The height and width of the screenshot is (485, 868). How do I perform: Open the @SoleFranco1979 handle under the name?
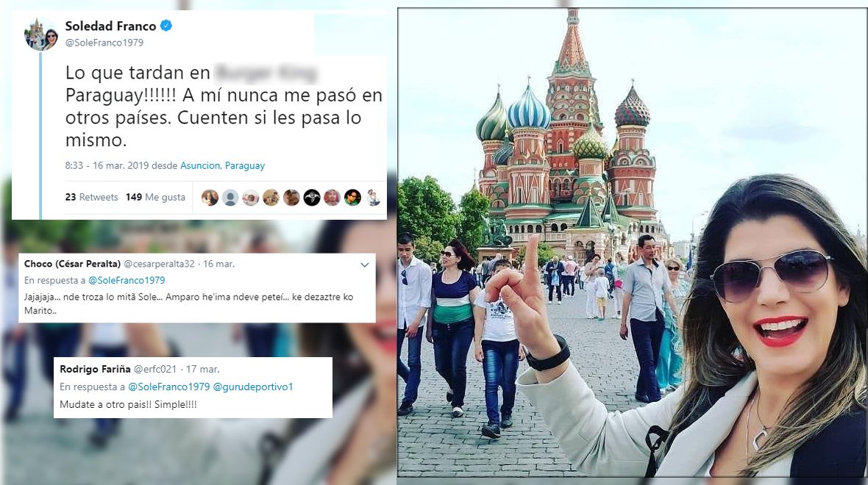coord(104,43)
